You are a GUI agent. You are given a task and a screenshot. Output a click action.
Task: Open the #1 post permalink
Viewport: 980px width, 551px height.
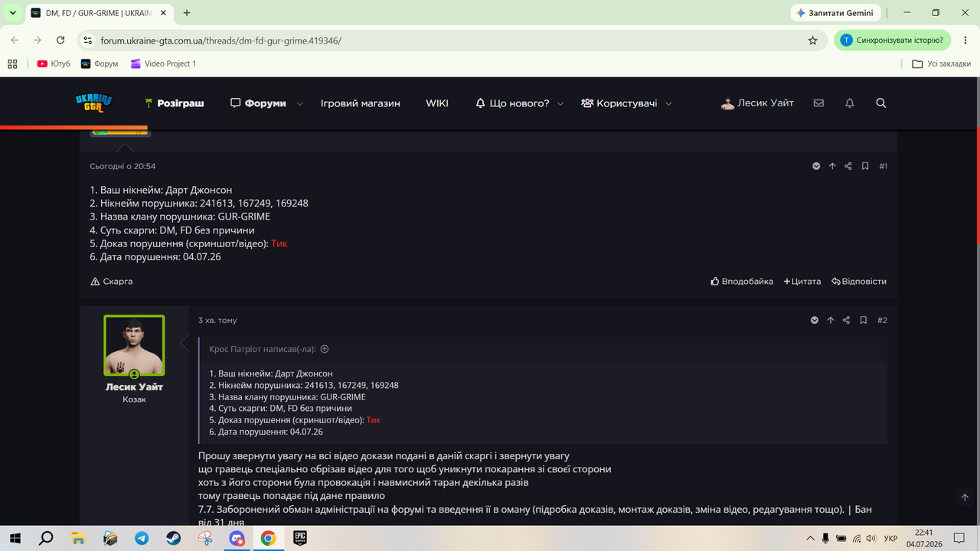tap(883, 166)
